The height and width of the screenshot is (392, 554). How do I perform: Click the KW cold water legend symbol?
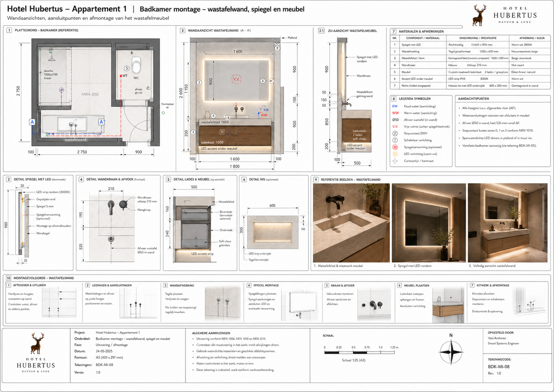[395, 106]
